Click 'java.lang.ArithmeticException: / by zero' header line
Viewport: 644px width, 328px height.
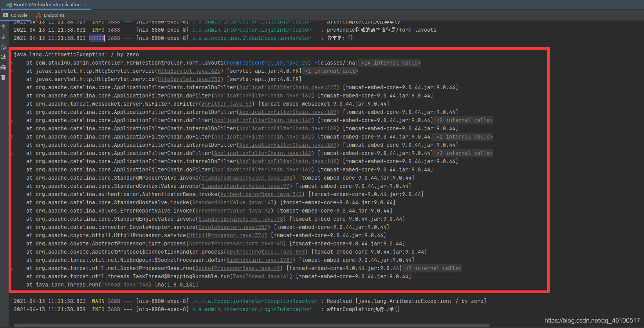76,54
